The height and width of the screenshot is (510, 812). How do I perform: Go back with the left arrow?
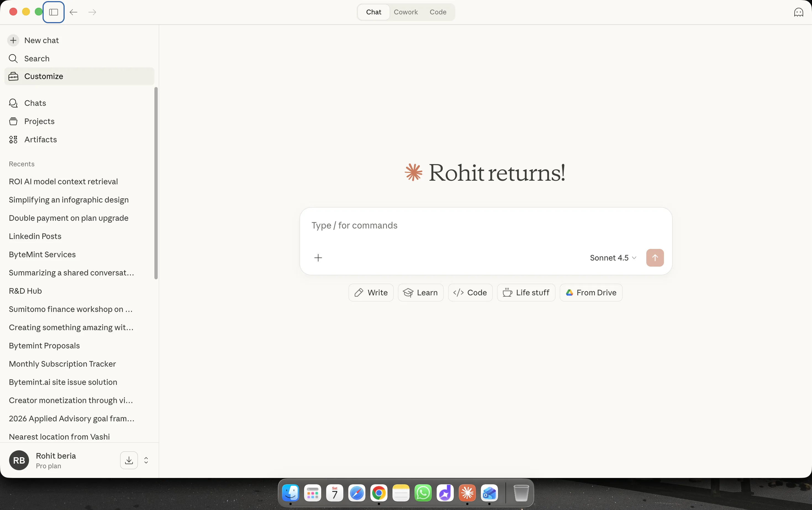73,12
